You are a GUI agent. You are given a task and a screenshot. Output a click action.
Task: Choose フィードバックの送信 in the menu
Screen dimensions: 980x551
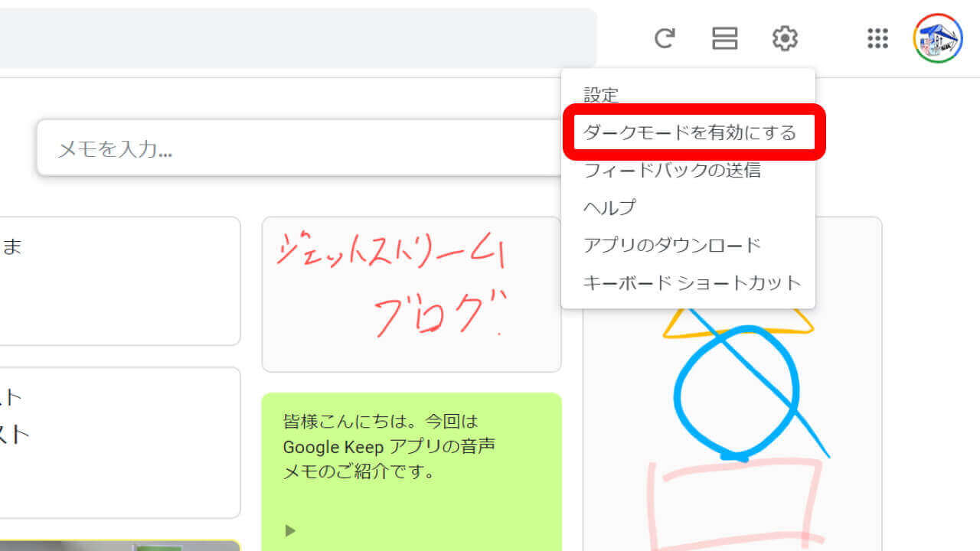point(671,171)
